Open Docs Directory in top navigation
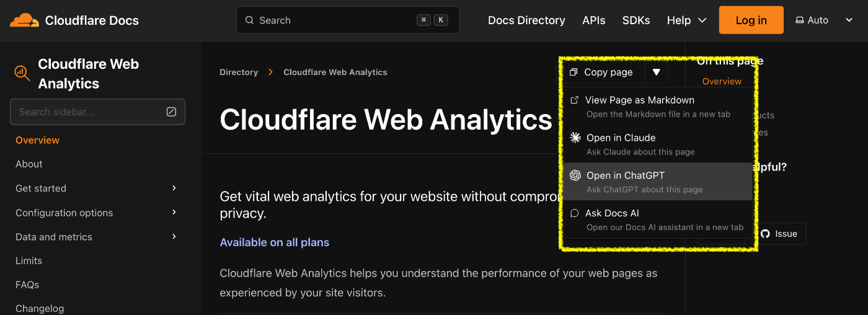Image resolution: width=868 pixels, height=315 pixels. coord(526,20)
